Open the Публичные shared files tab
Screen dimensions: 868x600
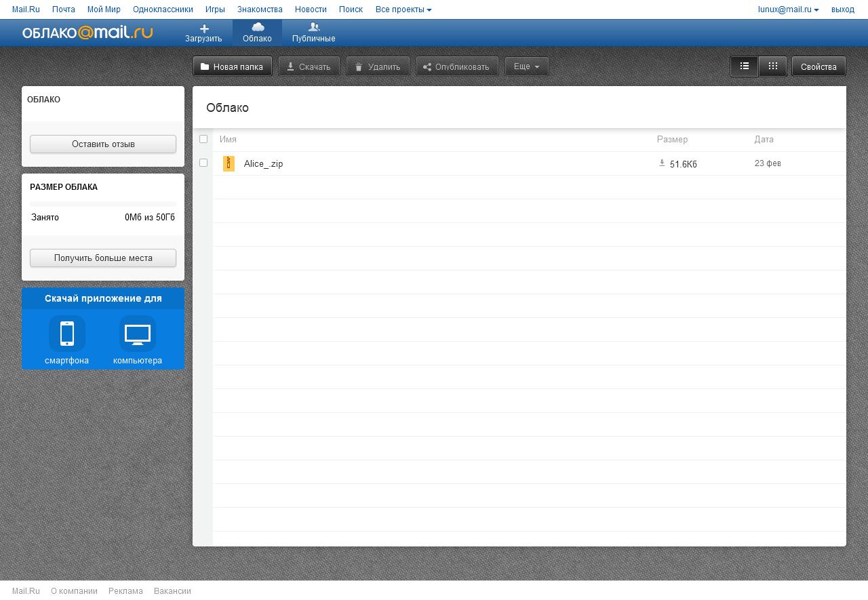(x=313, y=33)
